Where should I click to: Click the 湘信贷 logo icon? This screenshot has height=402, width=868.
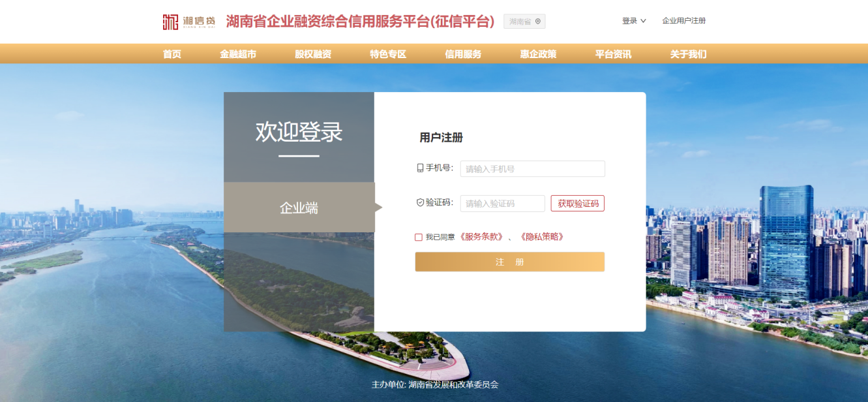point(170,22)
